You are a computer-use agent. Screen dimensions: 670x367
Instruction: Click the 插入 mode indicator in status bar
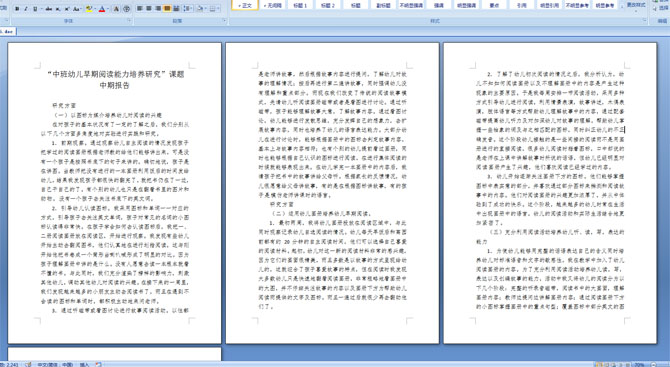[x=85, y=364]
